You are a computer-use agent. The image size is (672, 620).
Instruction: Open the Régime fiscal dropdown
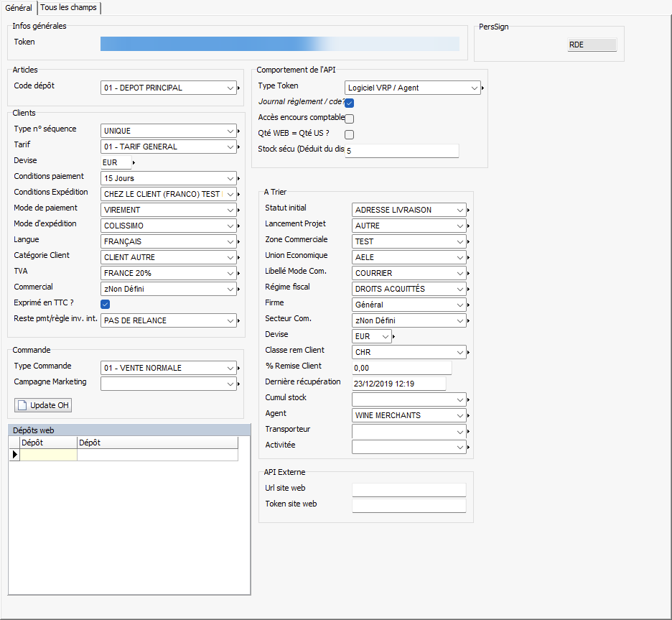pos(460,290)
